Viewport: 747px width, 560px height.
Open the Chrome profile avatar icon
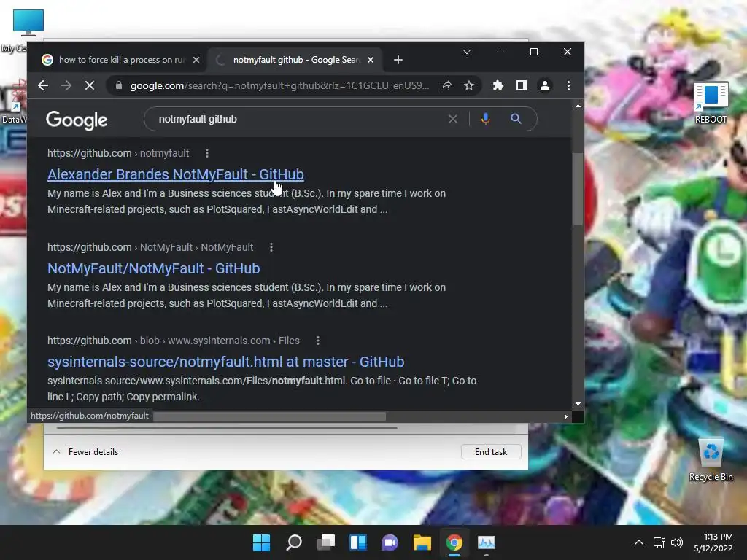(x=544, y=86)
